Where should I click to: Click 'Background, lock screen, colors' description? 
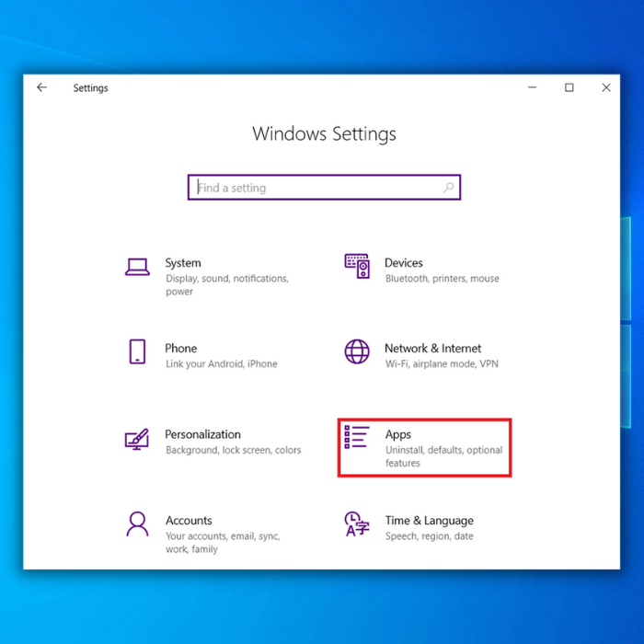234,450
